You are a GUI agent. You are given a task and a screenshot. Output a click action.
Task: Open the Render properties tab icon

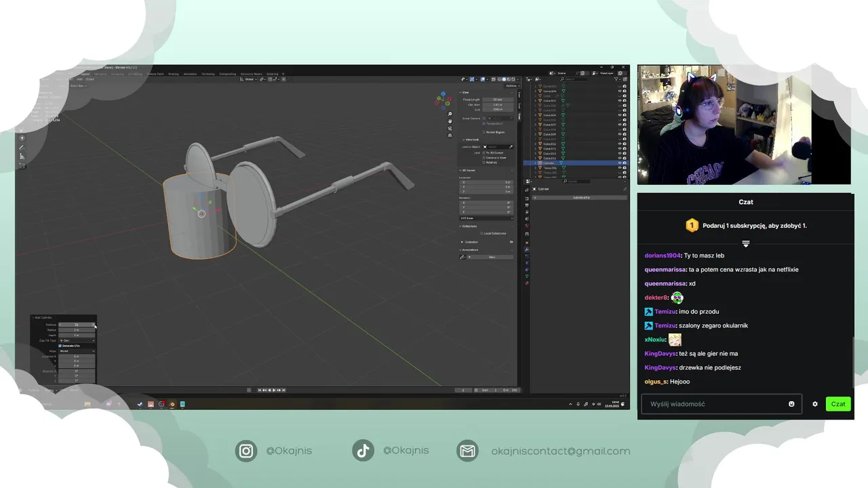[527, 199]
